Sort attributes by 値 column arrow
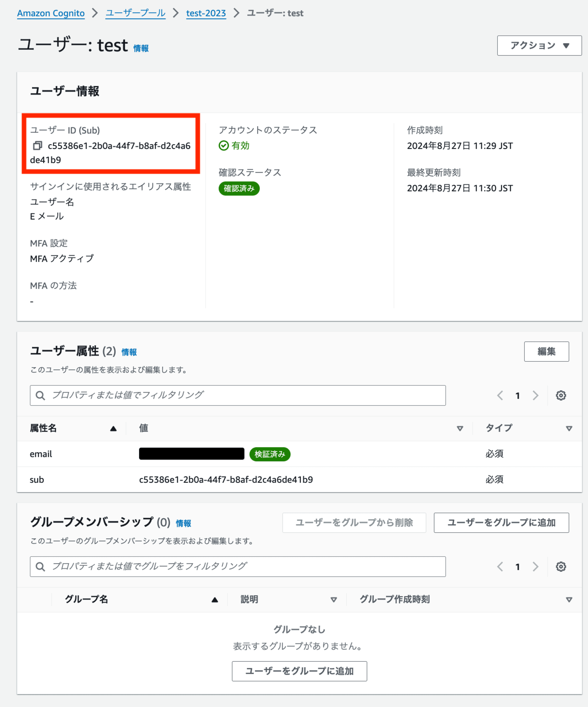 click(x=460, y=428)
